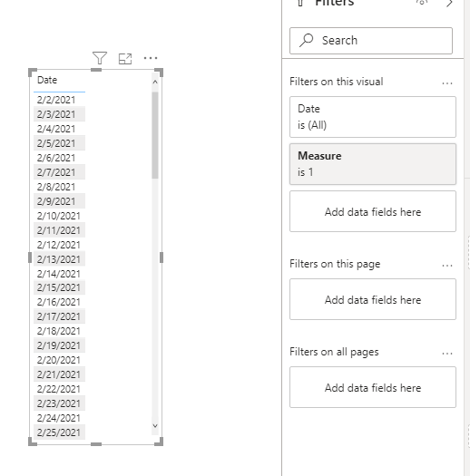Screen dimensions: 470x476
Task: Click the table scrollbar up arrow
Action: click(155, 82)
